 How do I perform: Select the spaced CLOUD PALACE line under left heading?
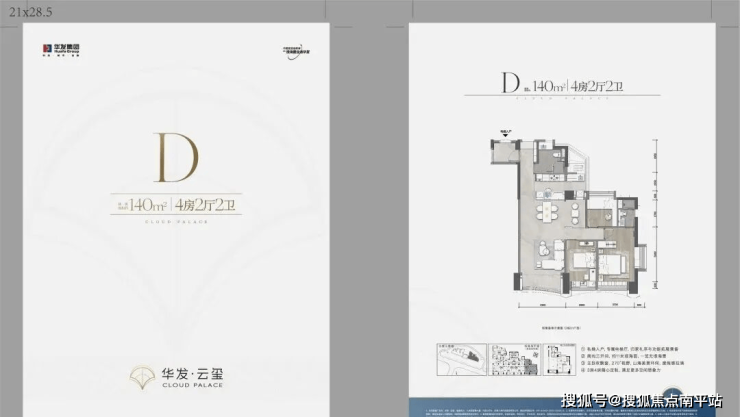click(x=176, y=222)
